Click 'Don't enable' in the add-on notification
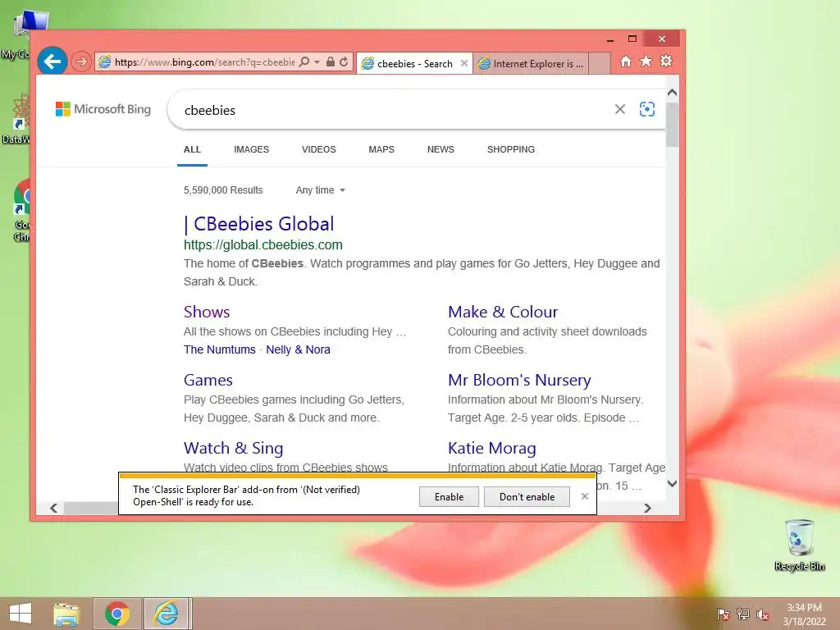 pyautogui.click(x=527, y=496)
